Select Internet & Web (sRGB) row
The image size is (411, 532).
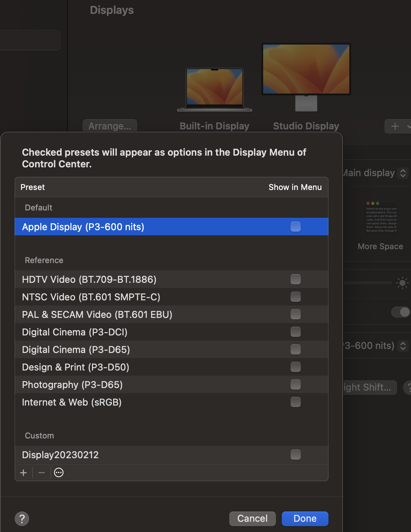[172, 402]
